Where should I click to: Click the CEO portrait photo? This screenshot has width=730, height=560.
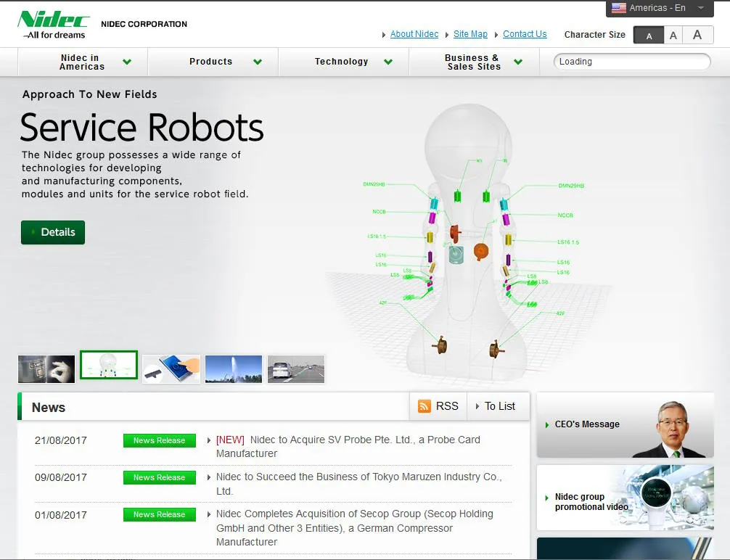tap(673, 429)
